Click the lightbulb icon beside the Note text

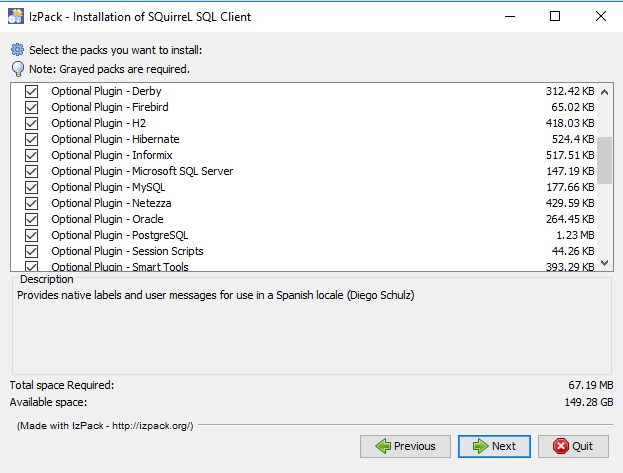(x=18, y=69)
